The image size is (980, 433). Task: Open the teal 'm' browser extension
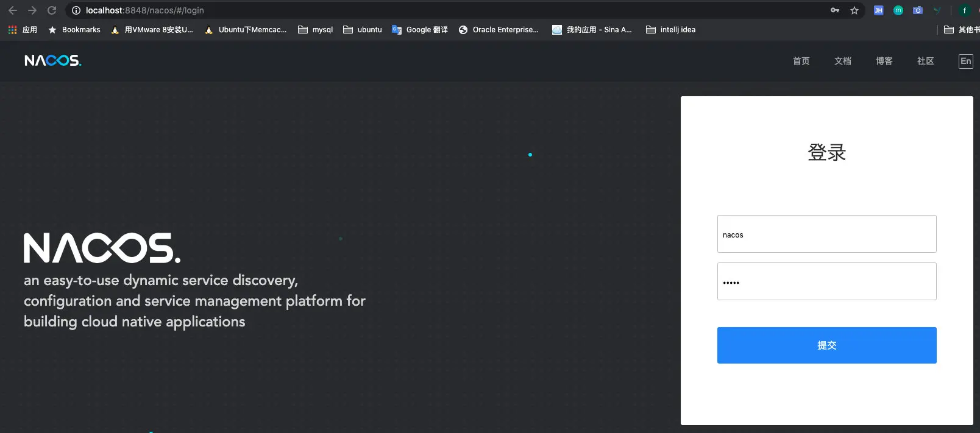coord(898,10)
